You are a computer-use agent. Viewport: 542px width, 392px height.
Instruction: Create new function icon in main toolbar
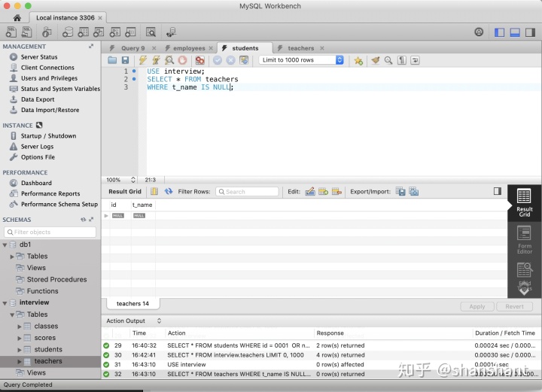(130, 32)
